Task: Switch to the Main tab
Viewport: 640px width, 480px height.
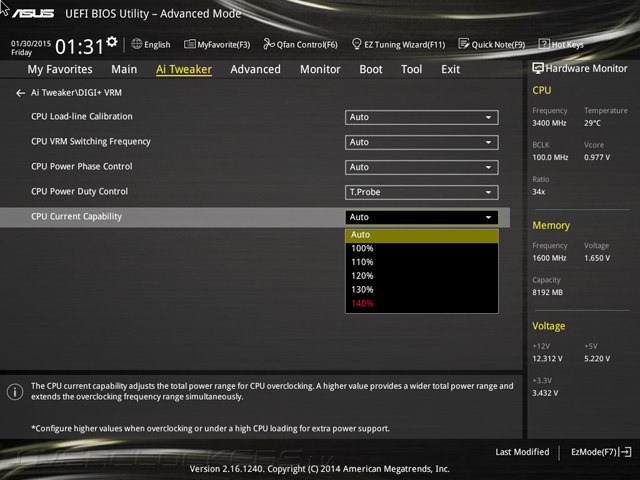Action: point(124,69)
